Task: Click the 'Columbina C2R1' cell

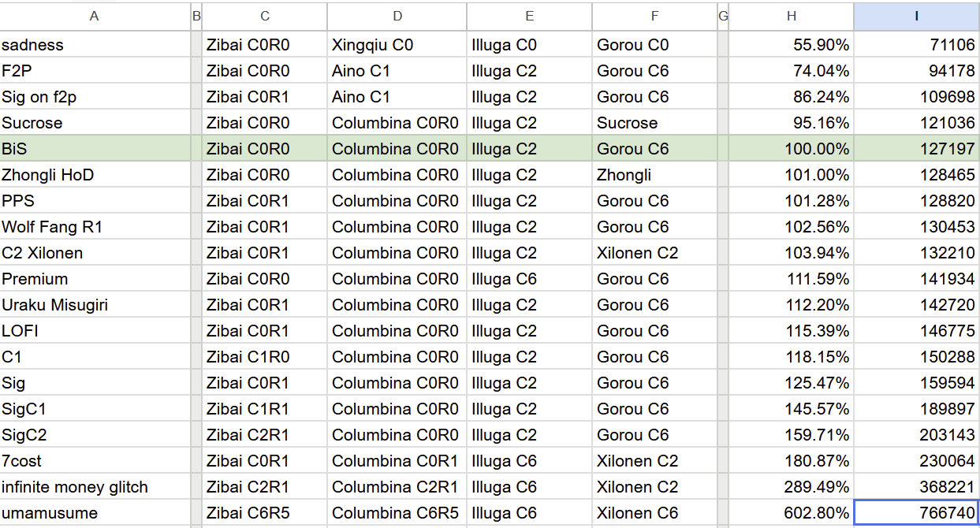Action: point(397,487)
